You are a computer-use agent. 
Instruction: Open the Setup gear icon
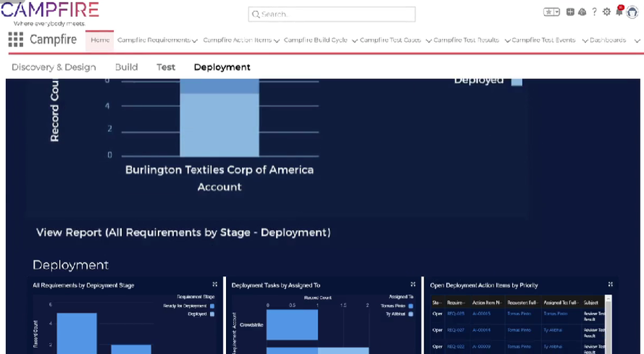(607, 12)
